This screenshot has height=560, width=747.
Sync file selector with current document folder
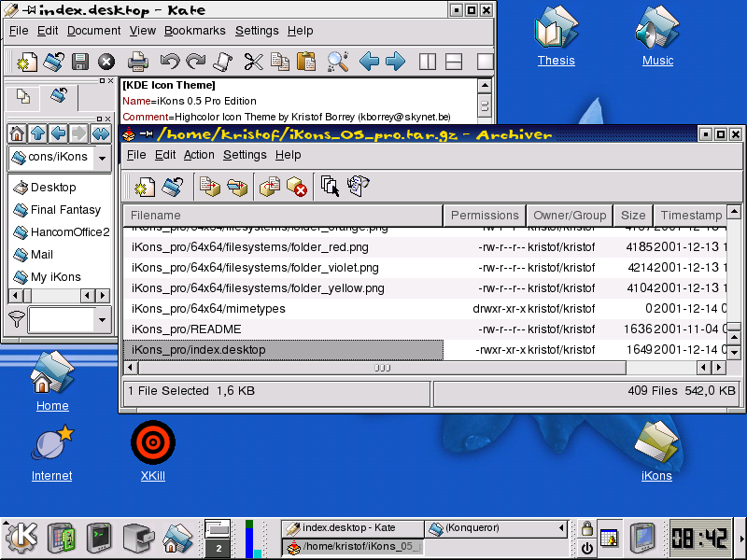(x=101, y=133)
